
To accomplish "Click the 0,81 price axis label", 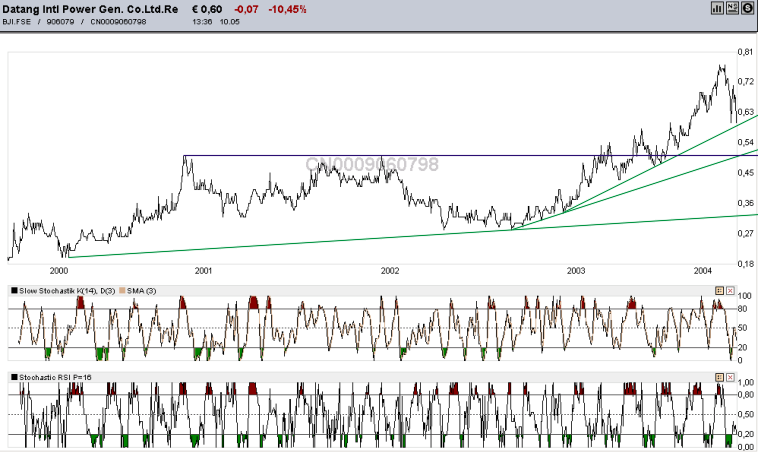I will click(746, 52).
